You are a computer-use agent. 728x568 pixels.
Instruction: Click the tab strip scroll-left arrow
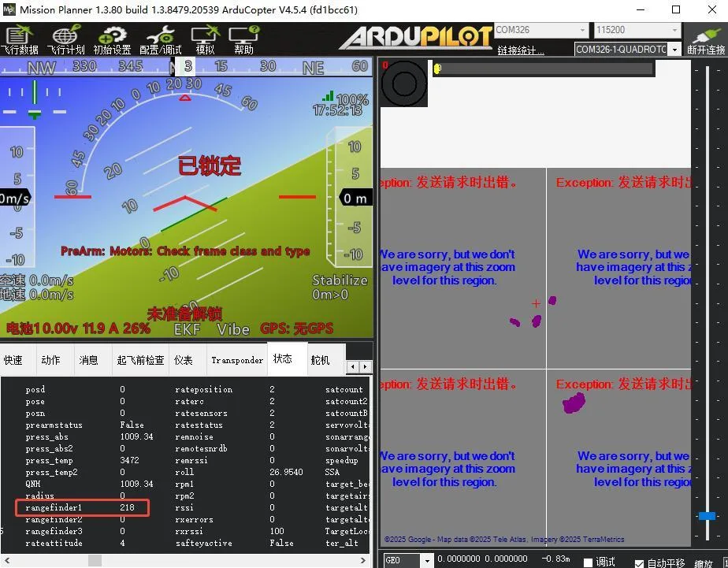point(353,366)
